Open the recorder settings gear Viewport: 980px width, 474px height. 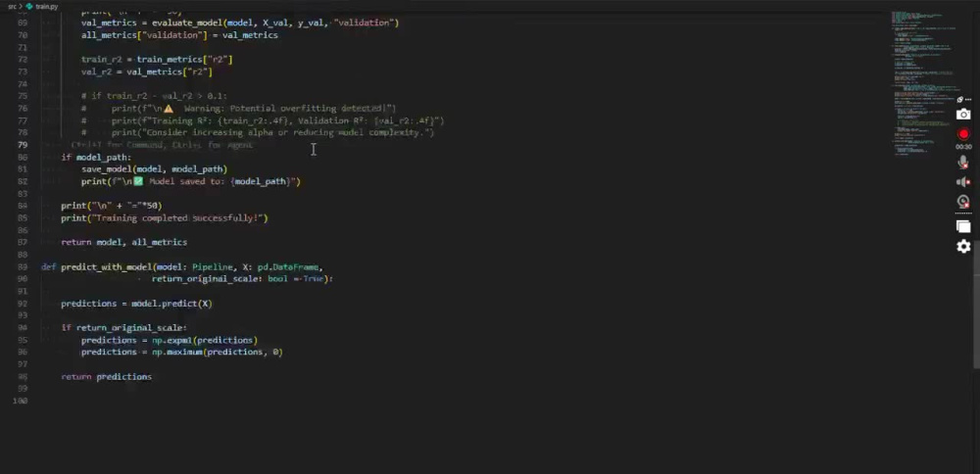963,246
